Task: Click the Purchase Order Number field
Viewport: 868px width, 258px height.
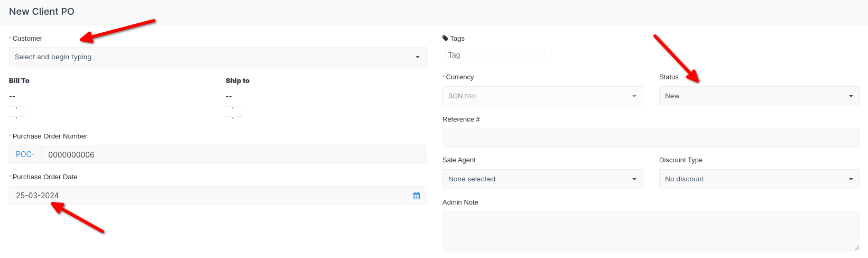Action: pyautogui.click(x=233, y=155)
